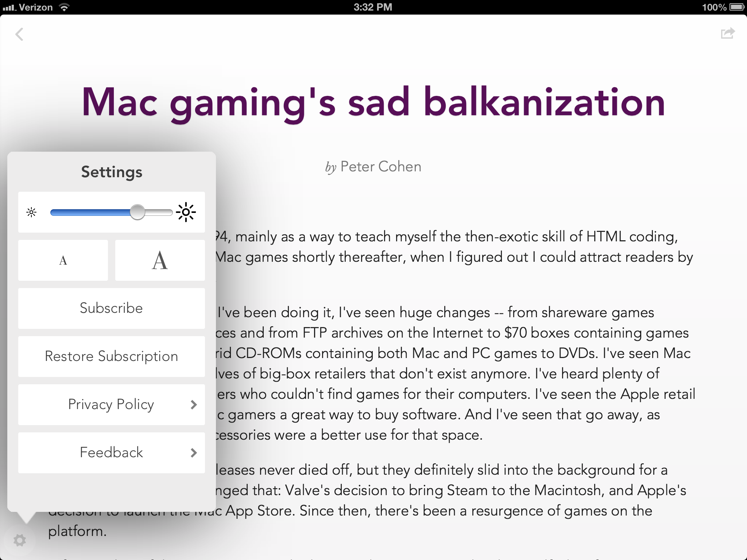Tap the 3:32 PM clock
The height and width of the screenshot is (560, 747).
point(373,7)
